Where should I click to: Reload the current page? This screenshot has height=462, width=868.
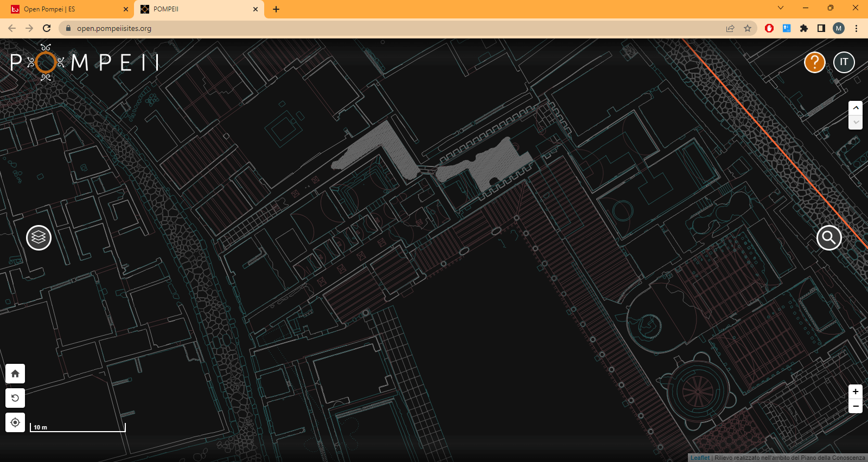coord(47,28)
